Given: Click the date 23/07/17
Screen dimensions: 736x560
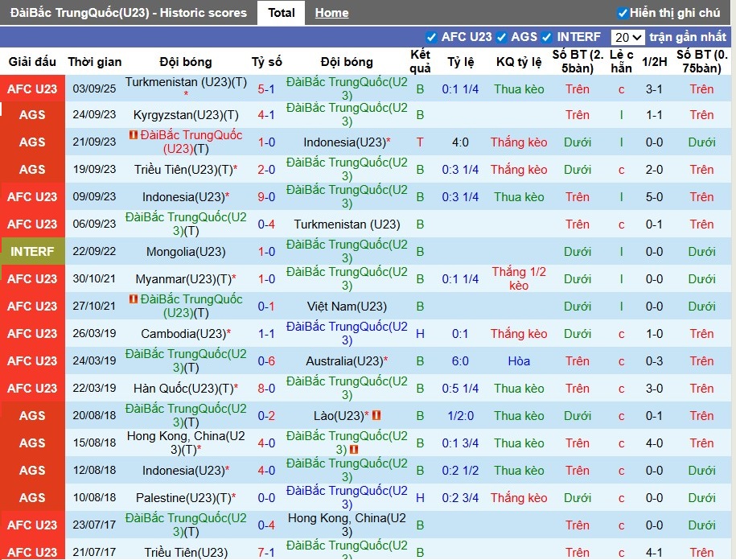Looking at the screenshot, I should coord(94,525).
